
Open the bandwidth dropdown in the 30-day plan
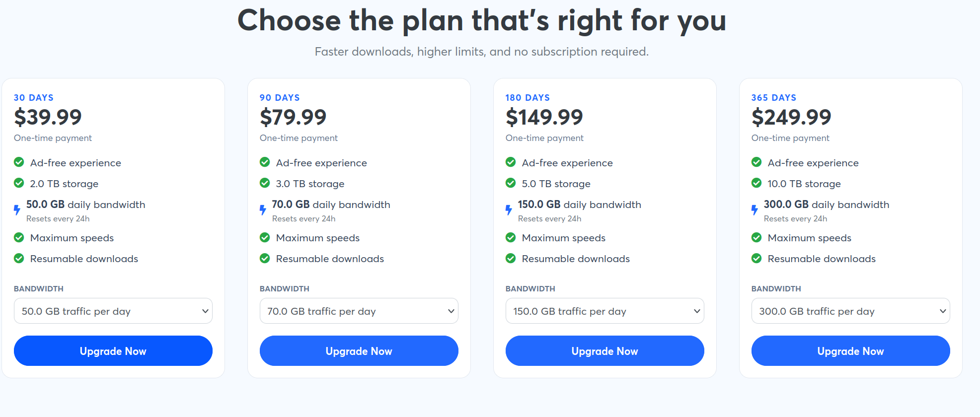(x=113, y=311)
